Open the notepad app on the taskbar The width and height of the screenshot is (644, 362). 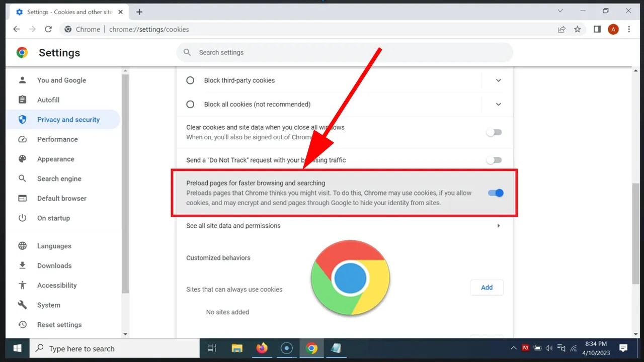[x=336, y=348]
